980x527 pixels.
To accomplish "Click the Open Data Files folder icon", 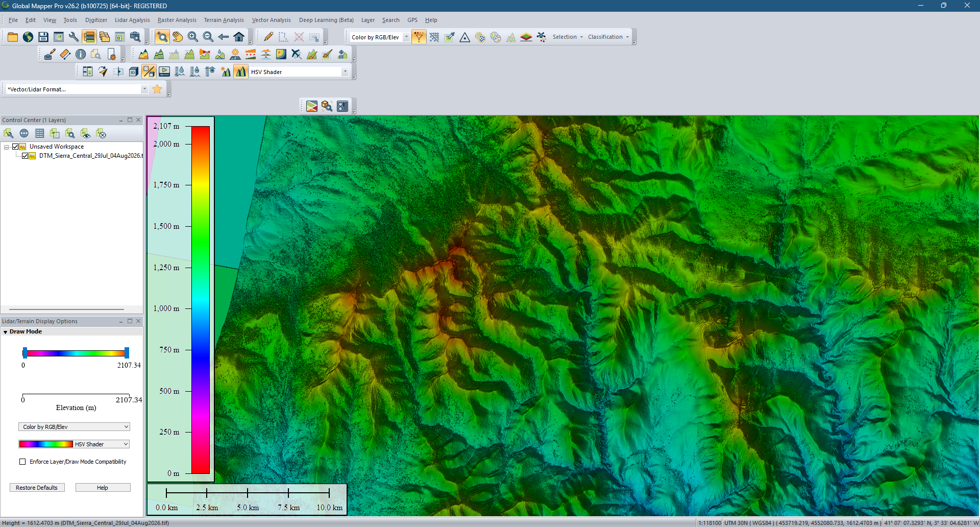I will coord(13,37).
